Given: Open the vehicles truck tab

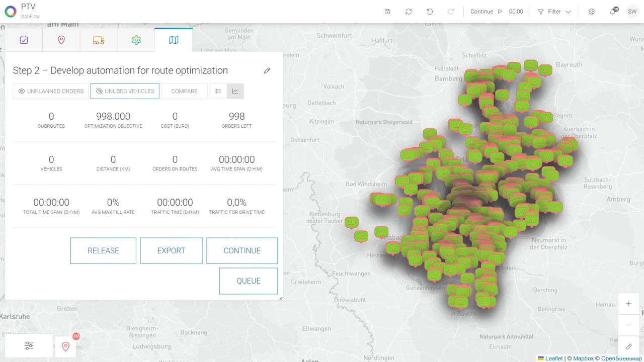Looking at the screenshot, I should pos(99,40).
